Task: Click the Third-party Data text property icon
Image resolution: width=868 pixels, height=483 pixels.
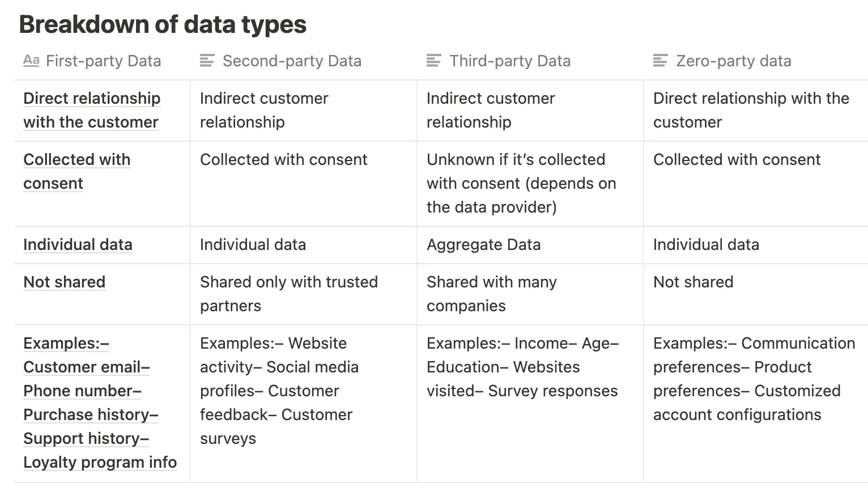Action: click(x=433, y=61)
